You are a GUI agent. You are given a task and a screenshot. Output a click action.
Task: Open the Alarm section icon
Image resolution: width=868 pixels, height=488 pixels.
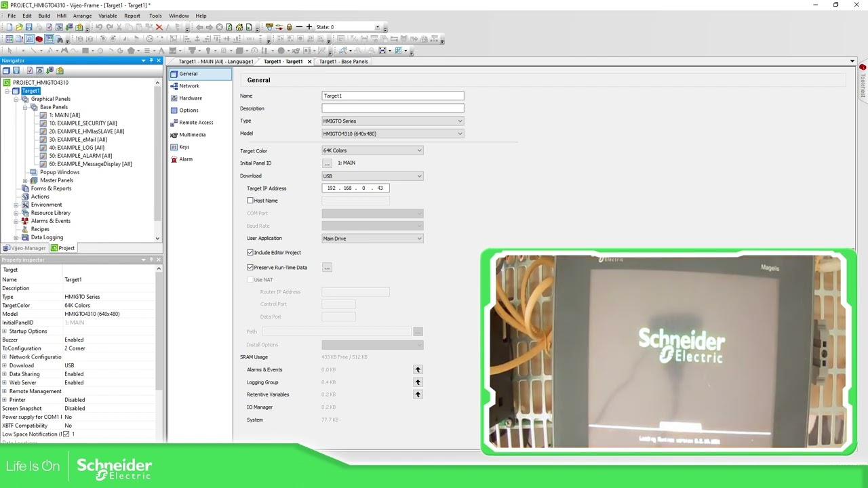click(x=174, y=159)
